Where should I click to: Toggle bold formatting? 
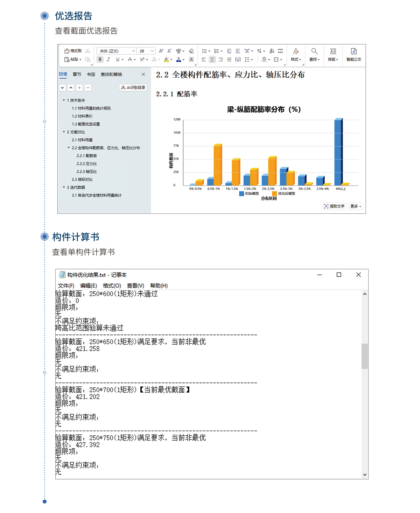click(99, 59)
